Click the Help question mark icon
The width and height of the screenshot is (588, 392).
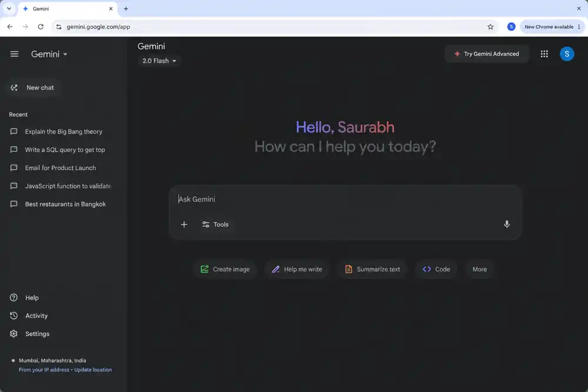14,298
